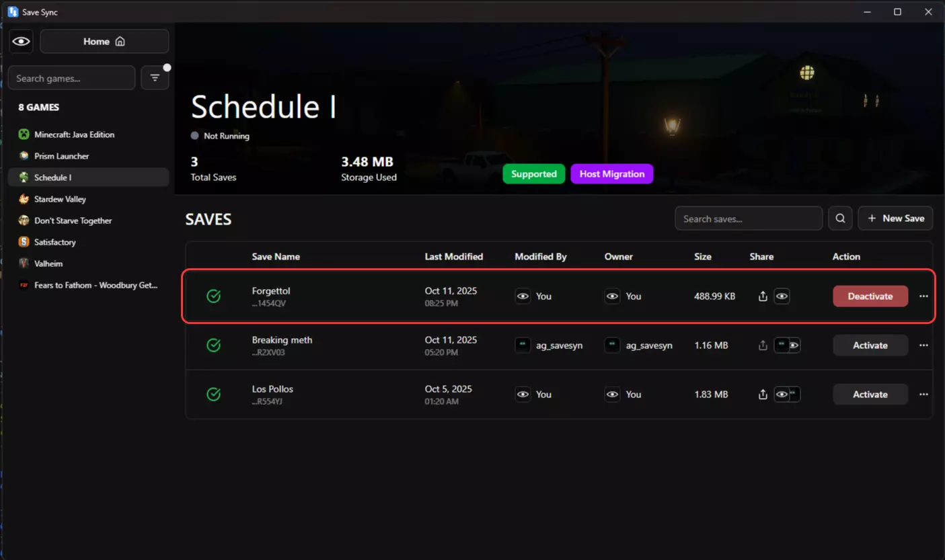Go to the Home page

coord(104,42)
